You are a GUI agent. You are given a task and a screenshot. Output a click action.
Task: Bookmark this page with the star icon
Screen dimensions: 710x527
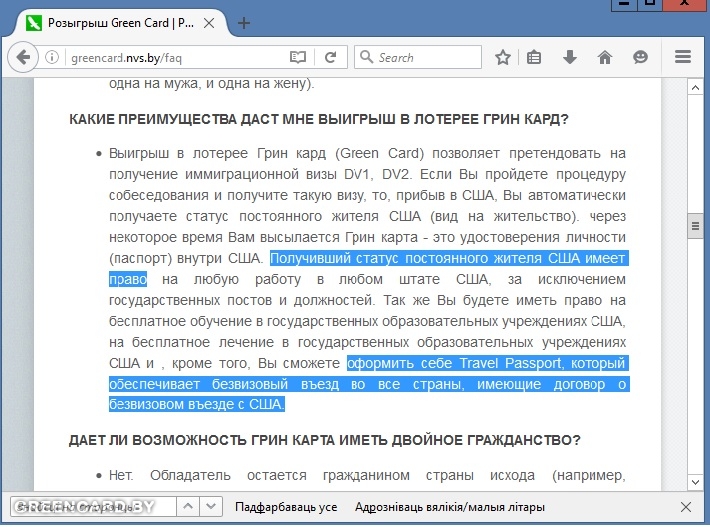503,57
